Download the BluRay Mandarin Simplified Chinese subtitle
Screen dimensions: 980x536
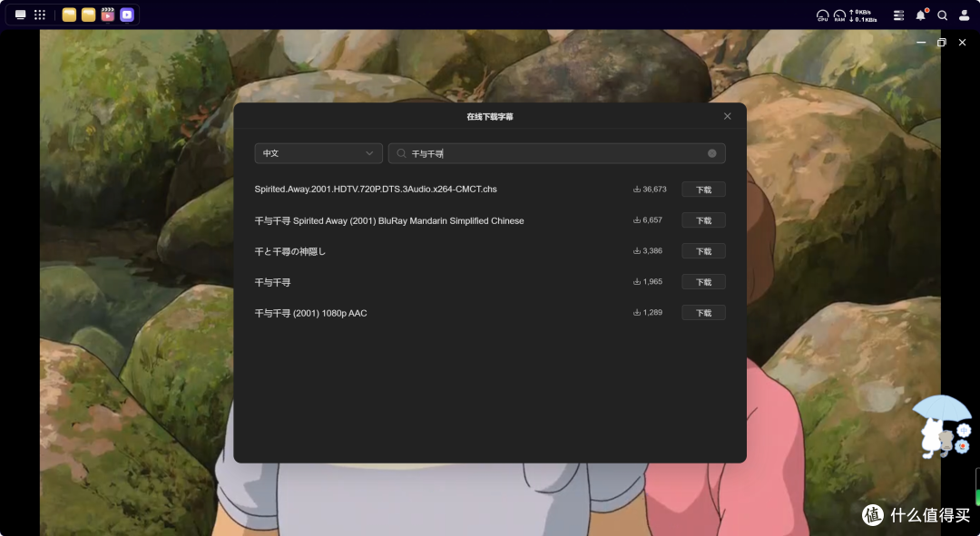[x=703, y=219]
